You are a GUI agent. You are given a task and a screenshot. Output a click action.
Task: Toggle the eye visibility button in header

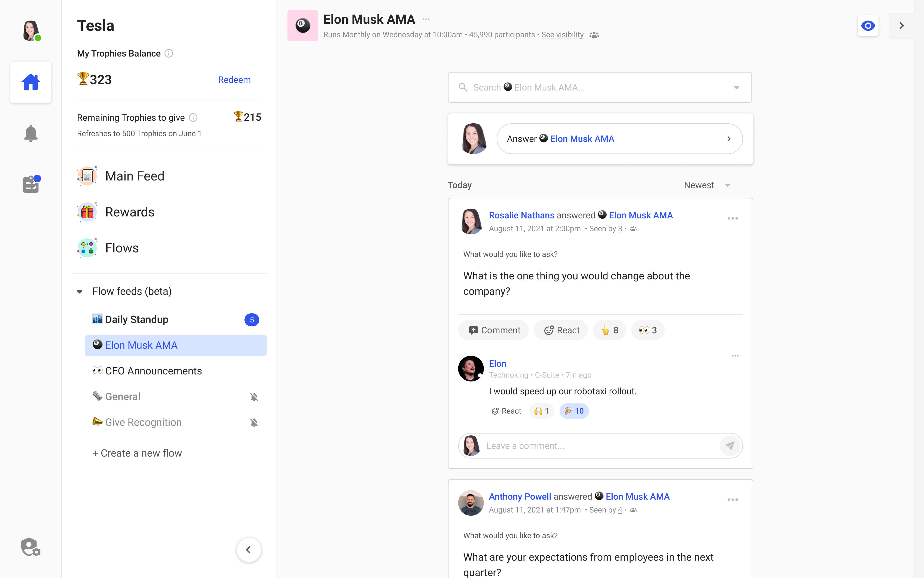point(868,26)
